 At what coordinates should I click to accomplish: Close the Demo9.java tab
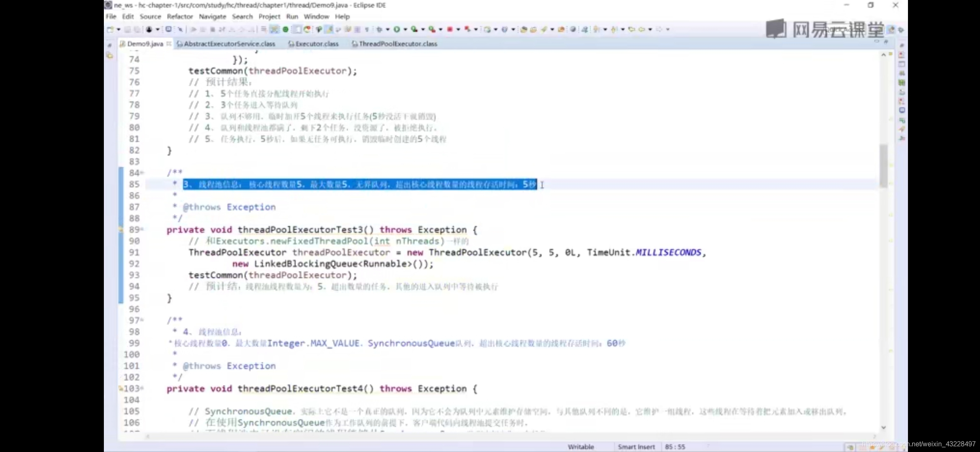[169, 44]
